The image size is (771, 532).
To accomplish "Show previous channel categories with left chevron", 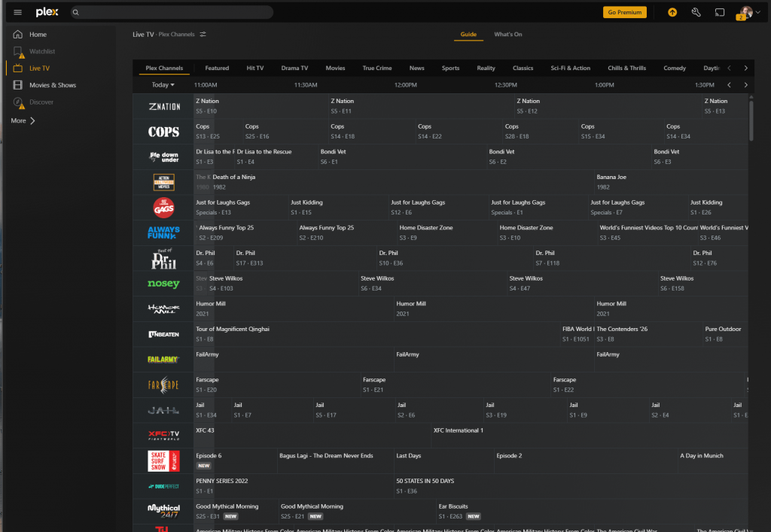I will pos(729,68).
